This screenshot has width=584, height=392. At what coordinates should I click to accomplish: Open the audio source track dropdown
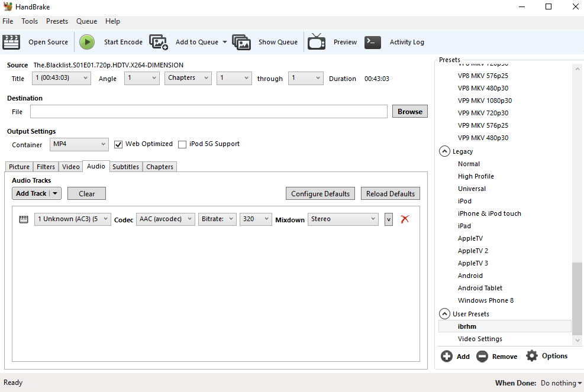click(73, 219)
